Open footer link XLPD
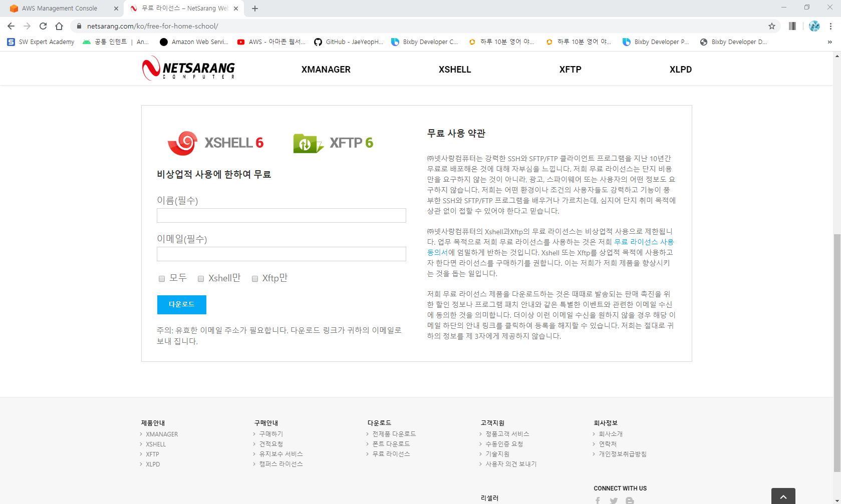The width and height of the screenshot is (841, 504). pyautogui.click(x=153, y=464)
